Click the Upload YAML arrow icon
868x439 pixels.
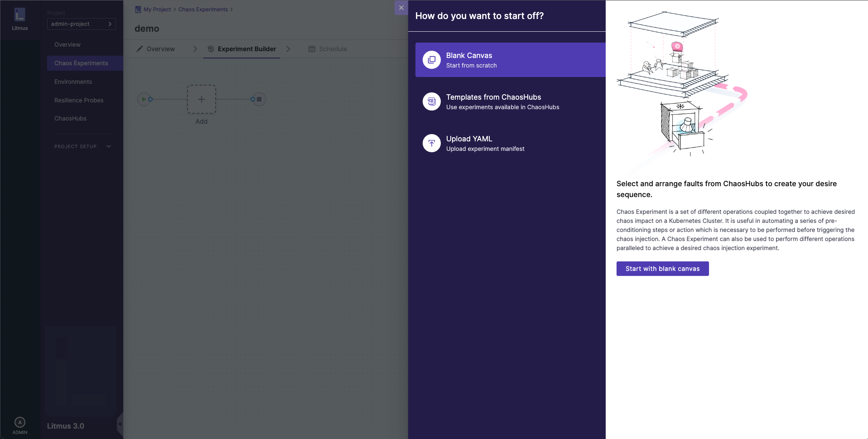coord(431,143)
